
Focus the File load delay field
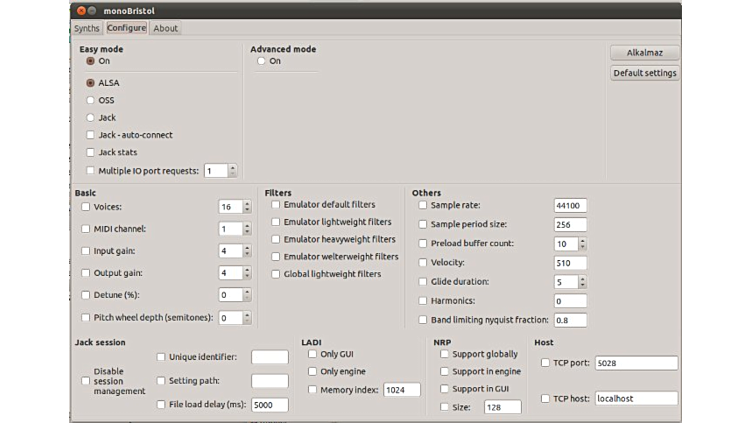point(269,405)
